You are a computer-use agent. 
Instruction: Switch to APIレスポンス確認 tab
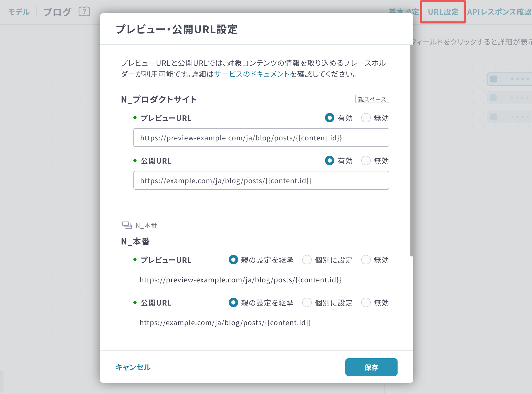point(499,12)
